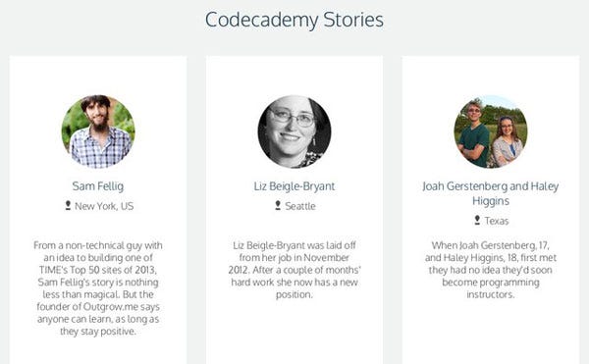This screenshot has height=364, width=589.
Task: Click Sam Fellig's profile photo
Action: [98, 131]
